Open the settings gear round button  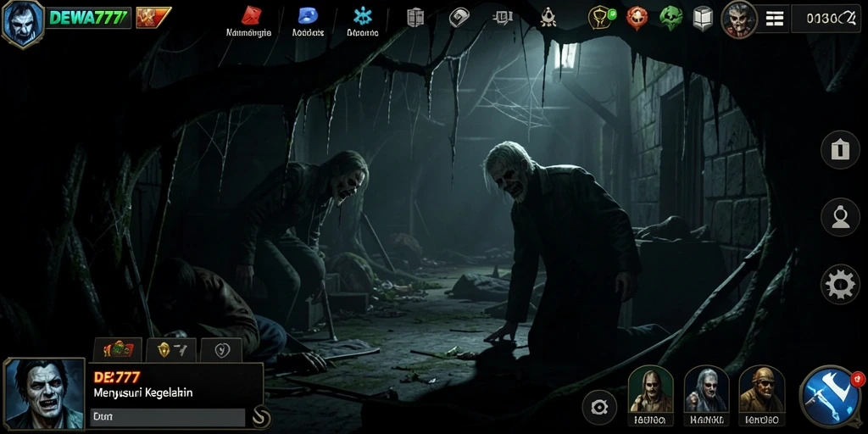point(840,285)
